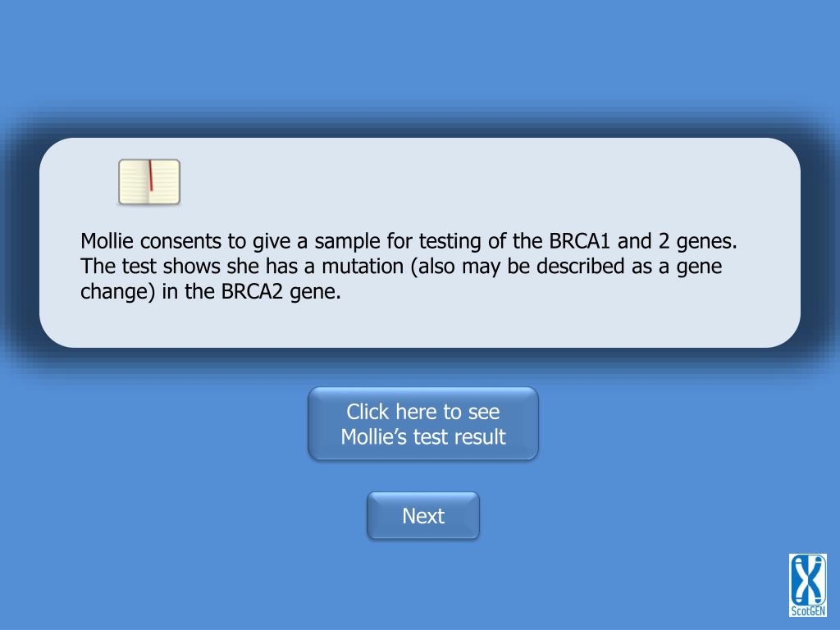The width and height of the screenshot is (840, 630).
Task: Open the notebook icon above the text
Action: (x=149, y=182)
